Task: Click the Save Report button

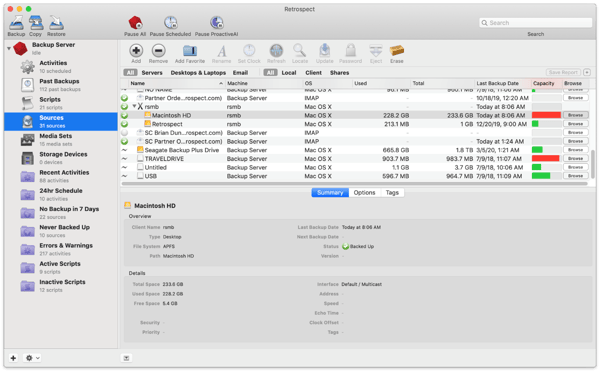Action: [563, 72]
